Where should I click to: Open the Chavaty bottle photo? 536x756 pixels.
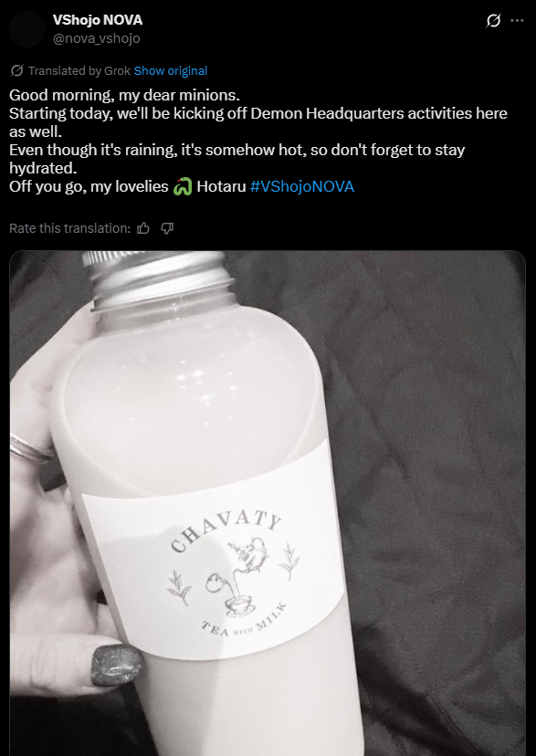click(268, 503)
